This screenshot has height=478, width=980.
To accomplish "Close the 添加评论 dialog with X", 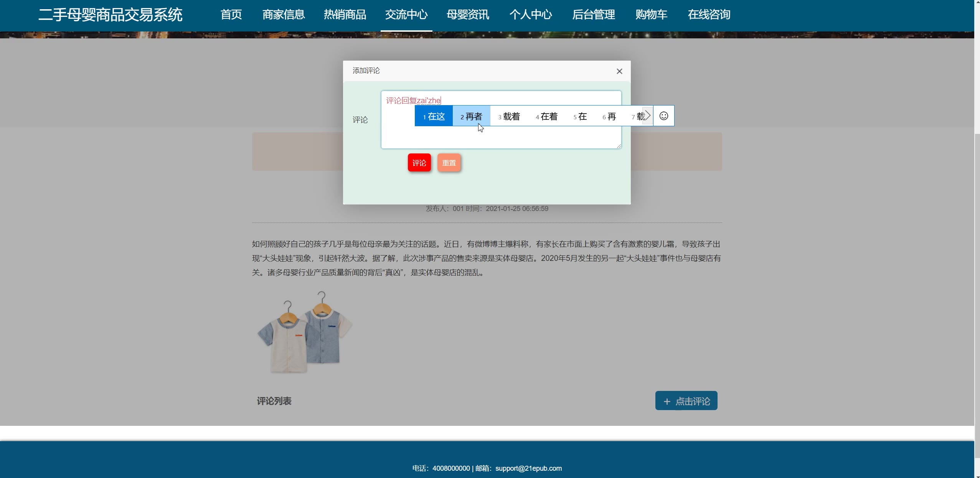I will [x=619, y=71].
